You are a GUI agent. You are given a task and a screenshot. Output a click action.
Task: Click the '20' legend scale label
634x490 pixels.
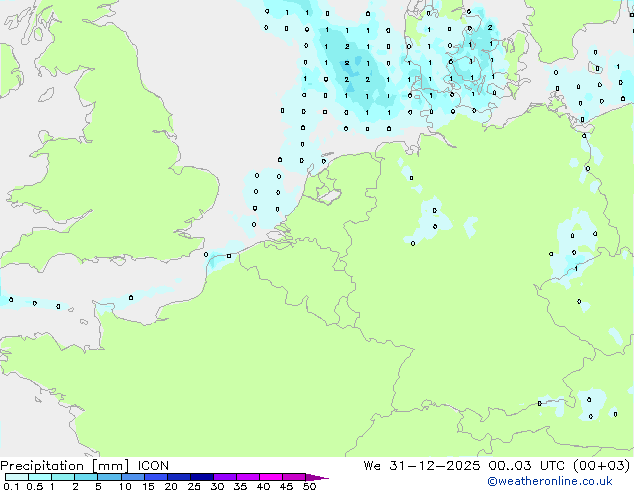[171, 486]
